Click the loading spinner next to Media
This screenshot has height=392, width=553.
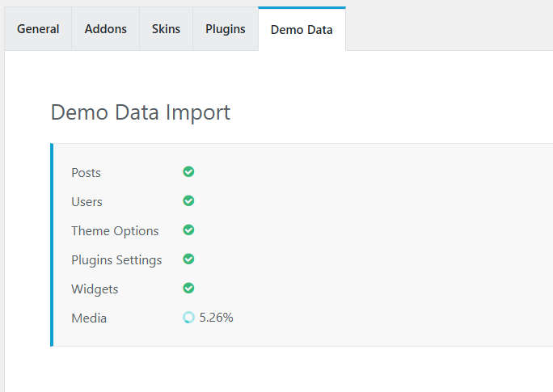pyautogui.click(x=188, y=318)
